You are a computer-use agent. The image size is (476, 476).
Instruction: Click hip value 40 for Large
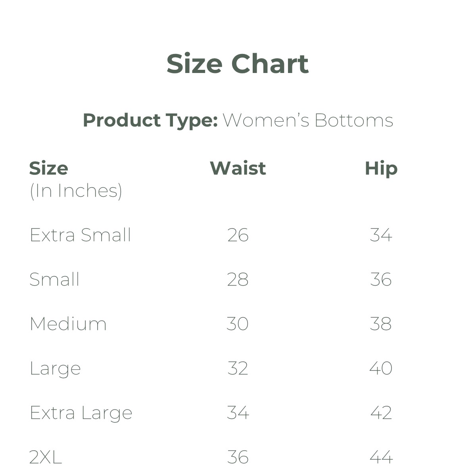pos(381,369)
